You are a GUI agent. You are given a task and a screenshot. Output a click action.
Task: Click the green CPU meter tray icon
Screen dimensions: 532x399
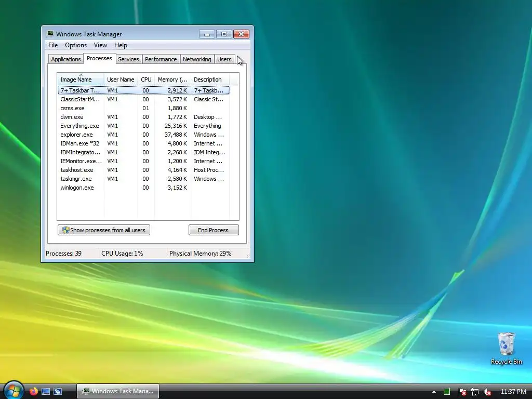coord(446,392)
